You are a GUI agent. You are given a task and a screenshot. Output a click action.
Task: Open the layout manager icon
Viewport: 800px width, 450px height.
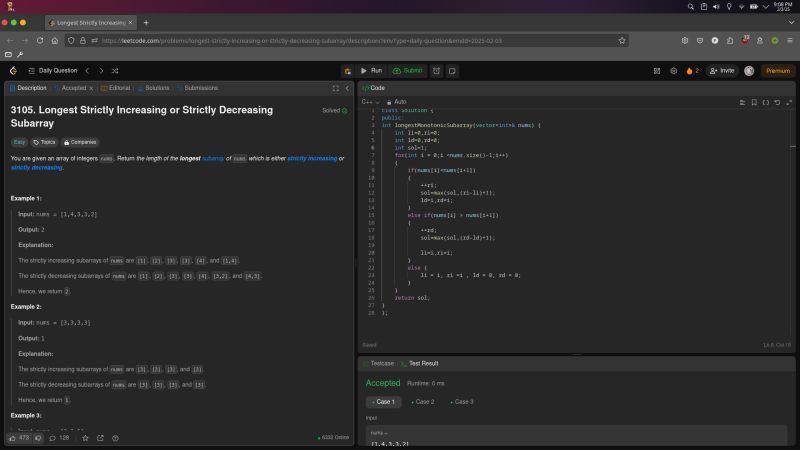coord(657,71)
